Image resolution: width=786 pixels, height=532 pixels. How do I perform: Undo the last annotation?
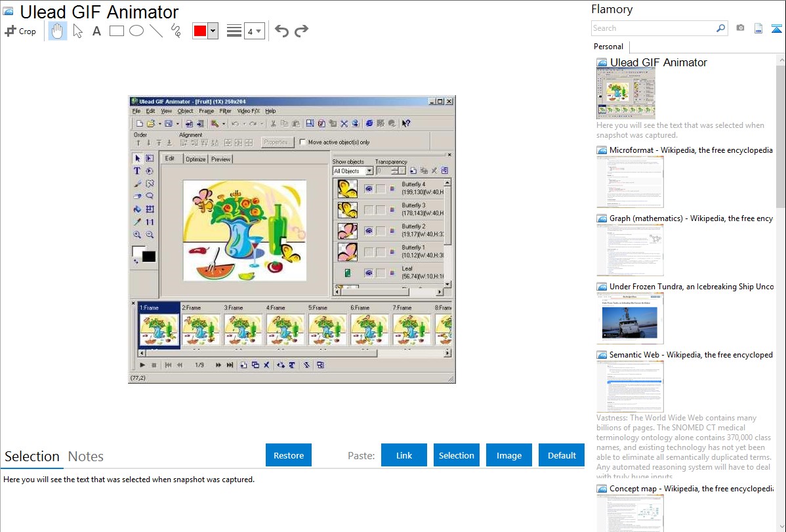point(281,31)
